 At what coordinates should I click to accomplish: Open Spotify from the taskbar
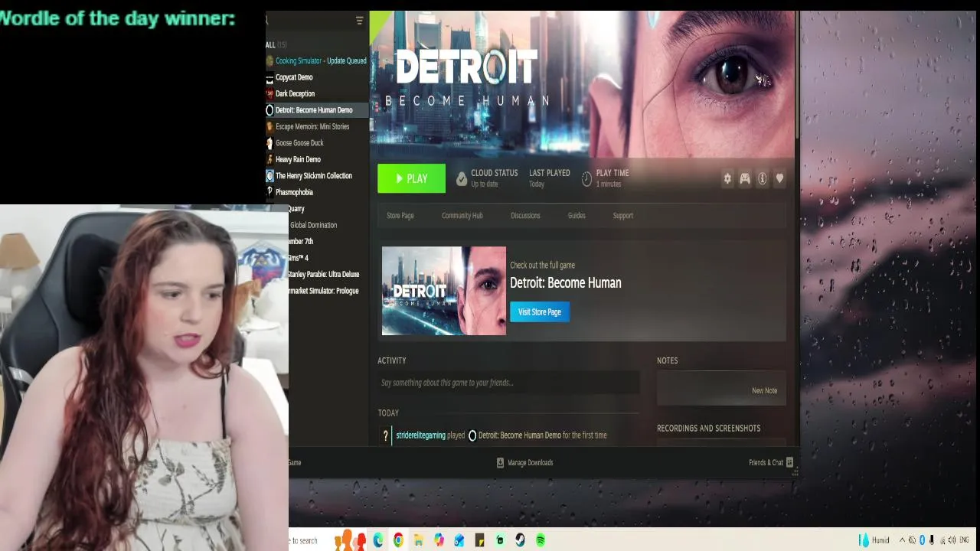[541, 540]
